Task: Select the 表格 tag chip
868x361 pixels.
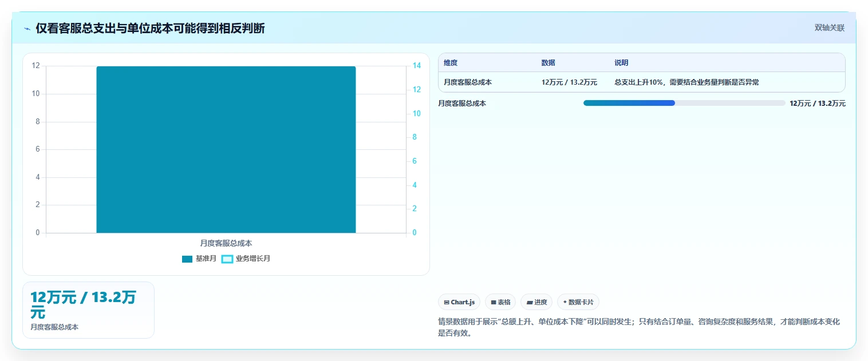Action: click(x=500, y=302)
